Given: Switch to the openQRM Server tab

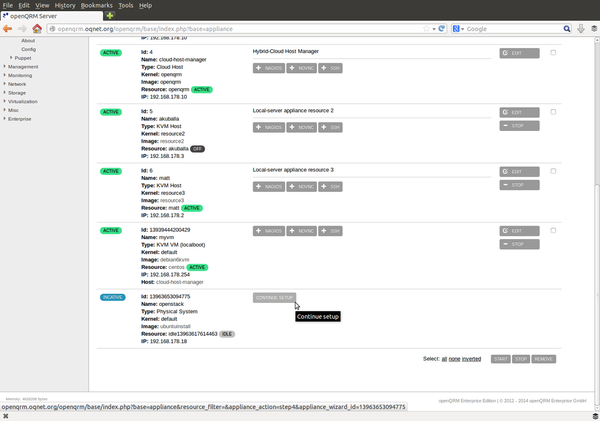Looking at the screenshot, I should pyautogui.click(x=52, y=16).
